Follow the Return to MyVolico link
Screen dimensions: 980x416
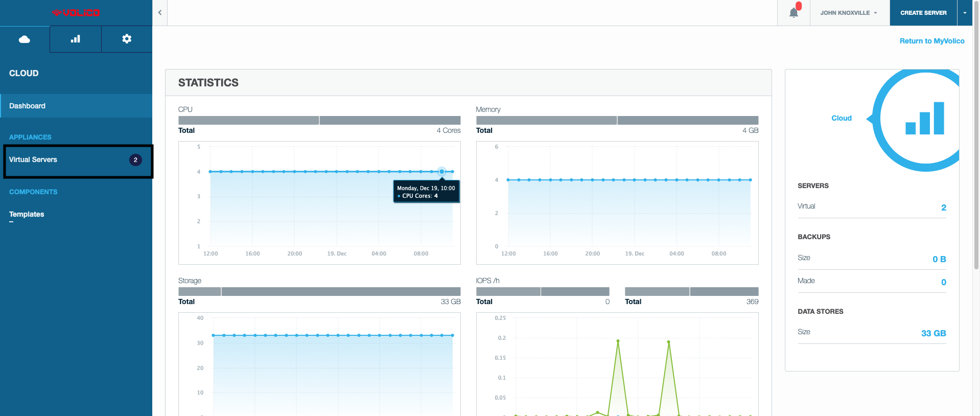coord(931,41)
